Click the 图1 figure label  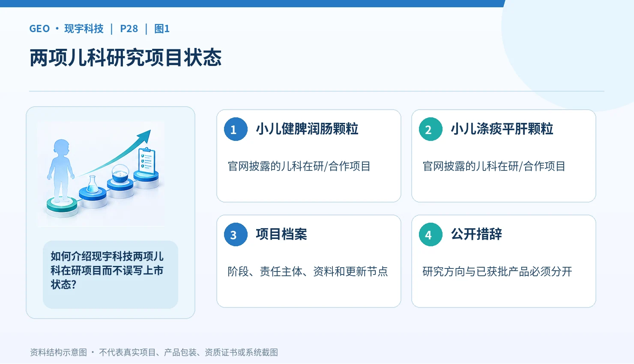(162, 29)
